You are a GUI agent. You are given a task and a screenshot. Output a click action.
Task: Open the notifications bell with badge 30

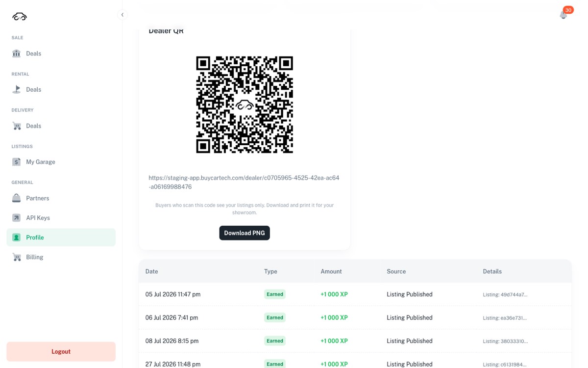(563, 15)
